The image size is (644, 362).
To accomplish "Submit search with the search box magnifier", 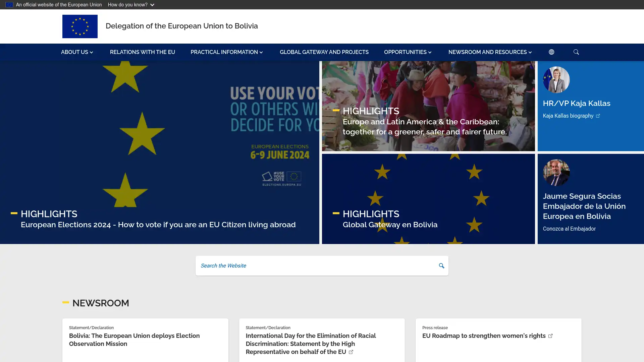I will pos(441,266).
